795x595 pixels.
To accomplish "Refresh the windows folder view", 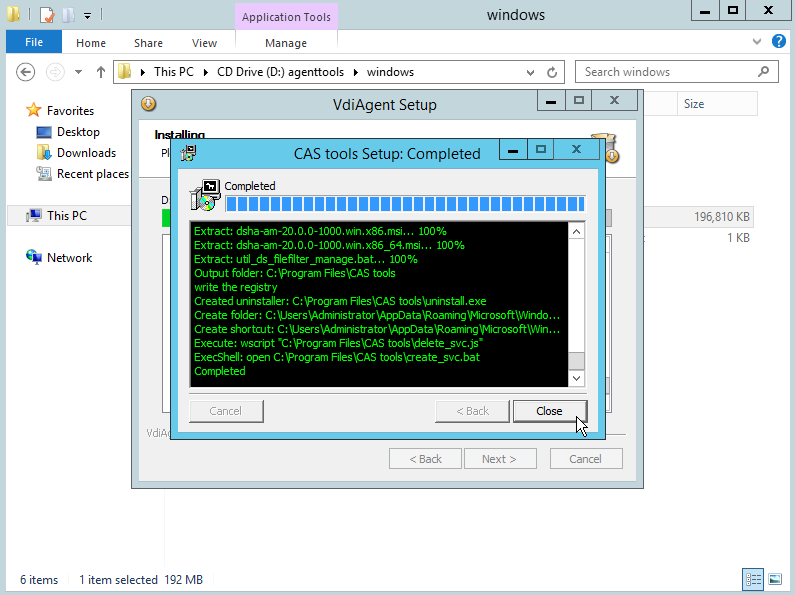I will [x=552, y=72].
